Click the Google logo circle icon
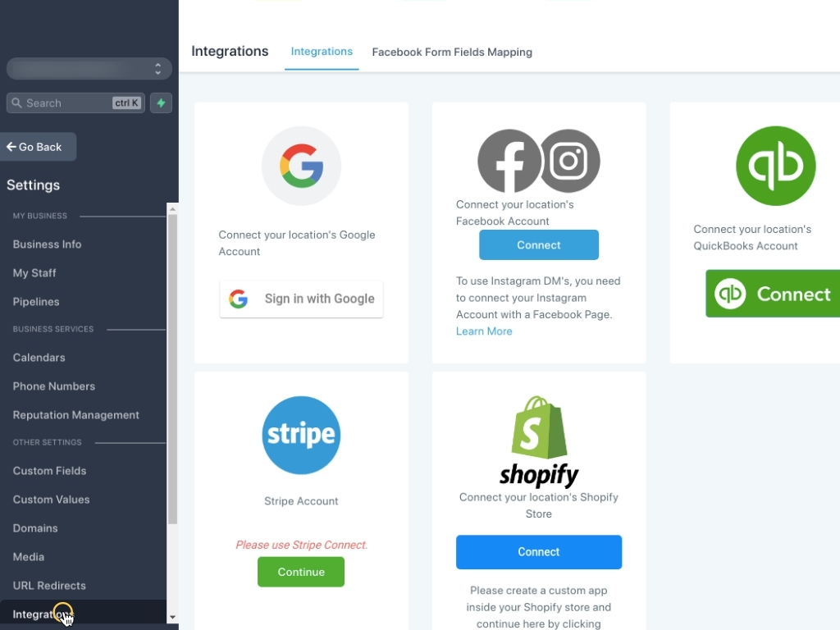The width and height of the screenshot is (840, 630). (301, 166)
